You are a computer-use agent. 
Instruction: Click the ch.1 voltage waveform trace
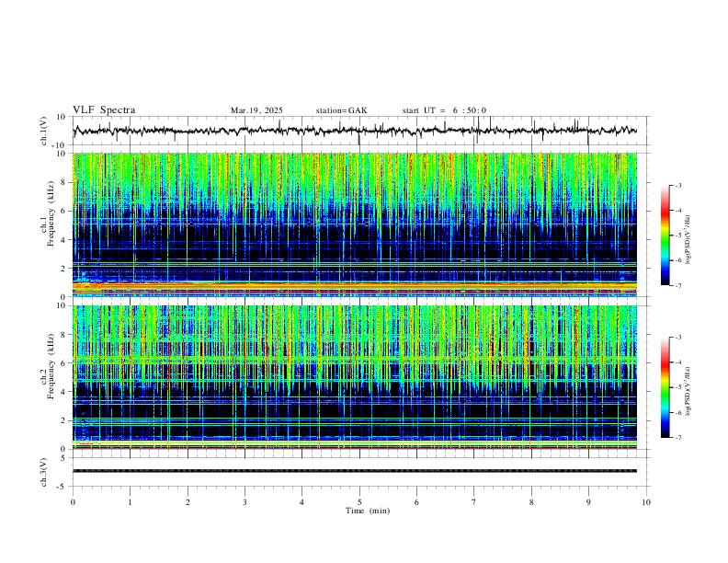[355, 131]
